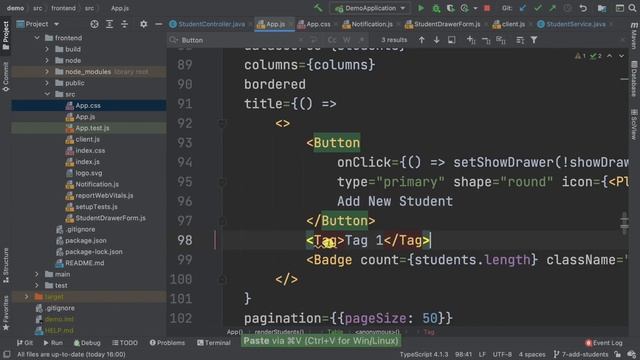Select all occurrences icon in find bar
Image resolution: width=640 pixels, height=360 pixels.
(501, 40)
